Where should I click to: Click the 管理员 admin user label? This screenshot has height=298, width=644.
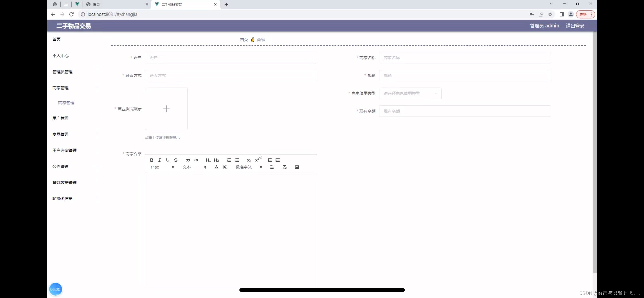[545, 26]
